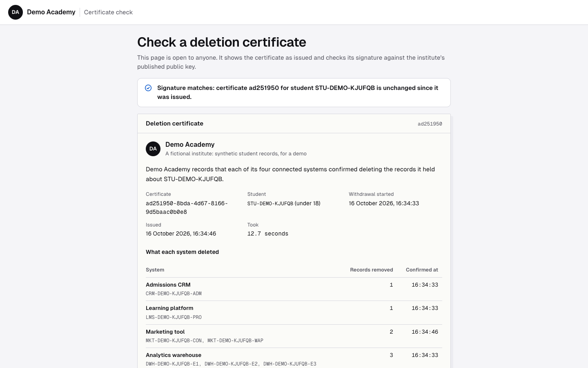Click the DA logo in the header

click(16, 12)
